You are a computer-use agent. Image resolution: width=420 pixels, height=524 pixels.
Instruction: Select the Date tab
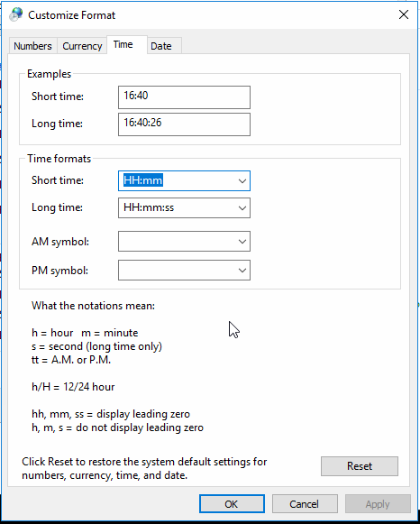coord(161,46)
